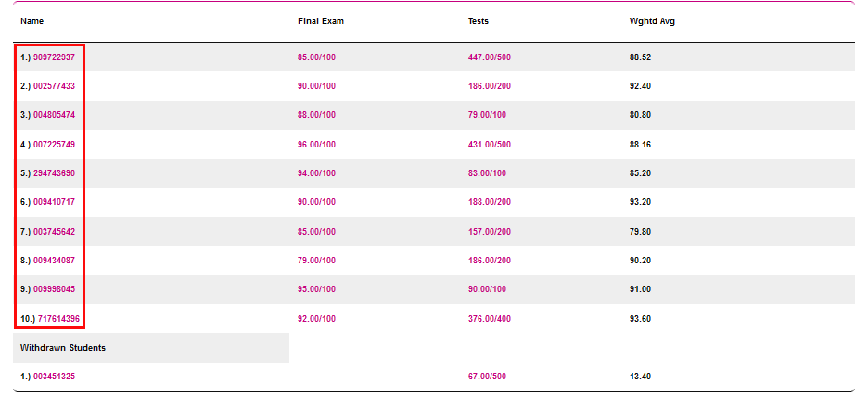Click Tests score 376.00/400
The image size is (868, 396).
489,319
